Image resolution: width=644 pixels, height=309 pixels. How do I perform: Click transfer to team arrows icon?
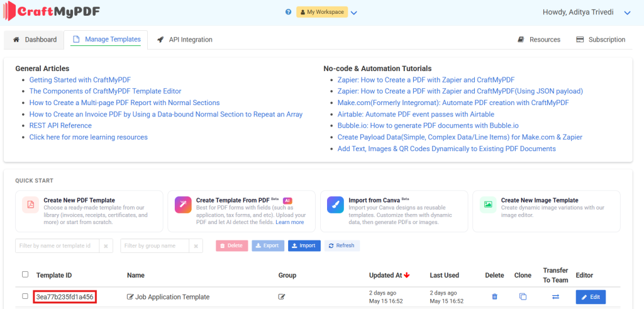[x=555, y=296]
